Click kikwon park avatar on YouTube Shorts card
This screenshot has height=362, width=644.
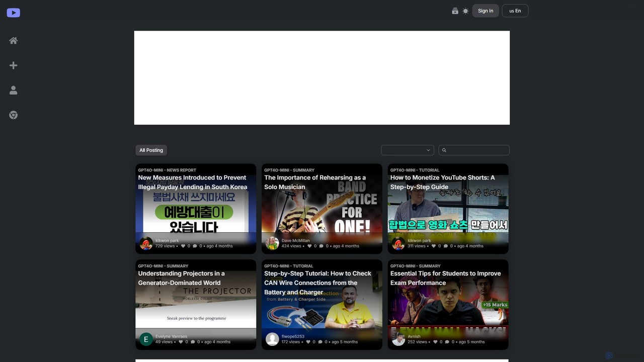(x=398, y=243)
